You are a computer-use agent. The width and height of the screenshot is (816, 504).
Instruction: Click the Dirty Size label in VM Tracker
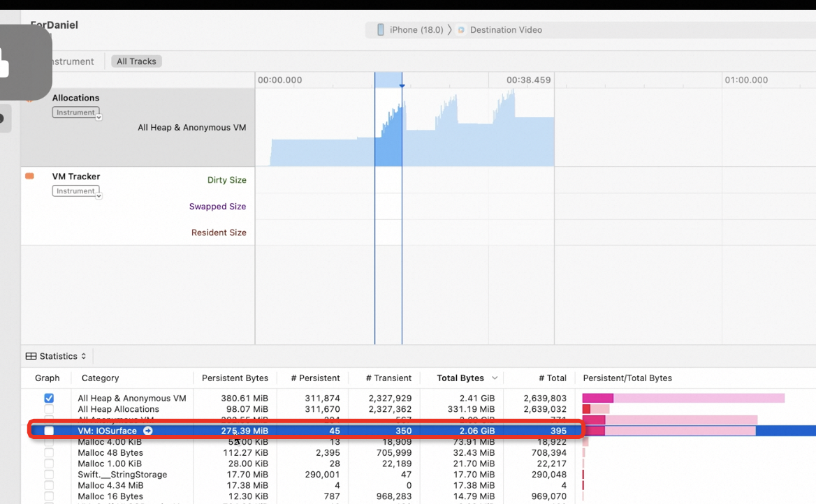point(226,179)
